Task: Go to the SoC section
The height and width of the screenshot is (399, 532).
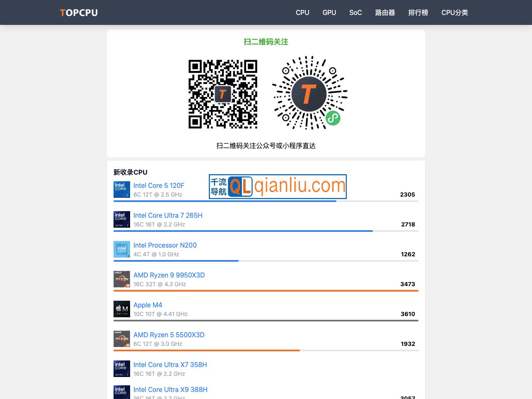Action: pos(355,13)
